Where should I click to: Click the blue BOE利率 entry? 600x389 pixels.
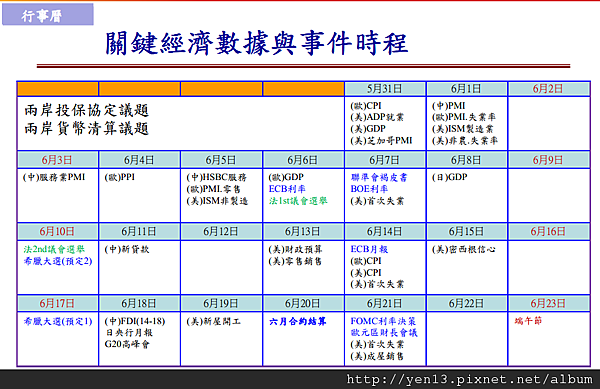point(369,189)
